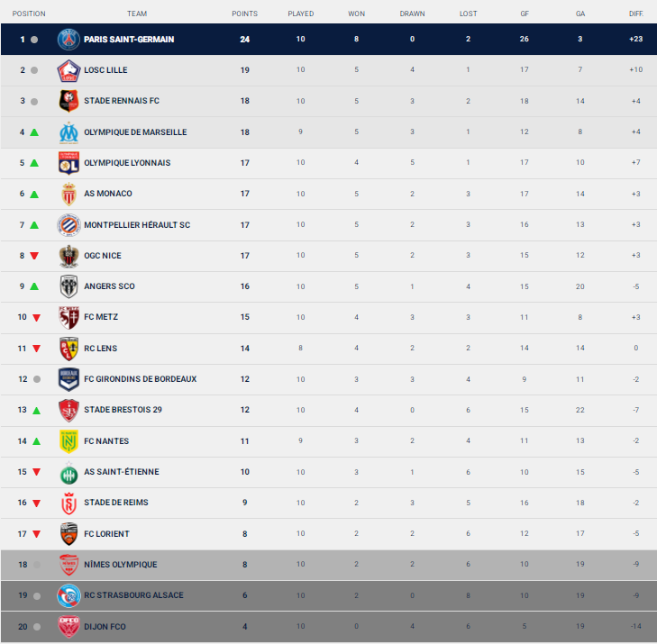
Task: Follow the FC Metz team name link
Action: coord(101,317)
